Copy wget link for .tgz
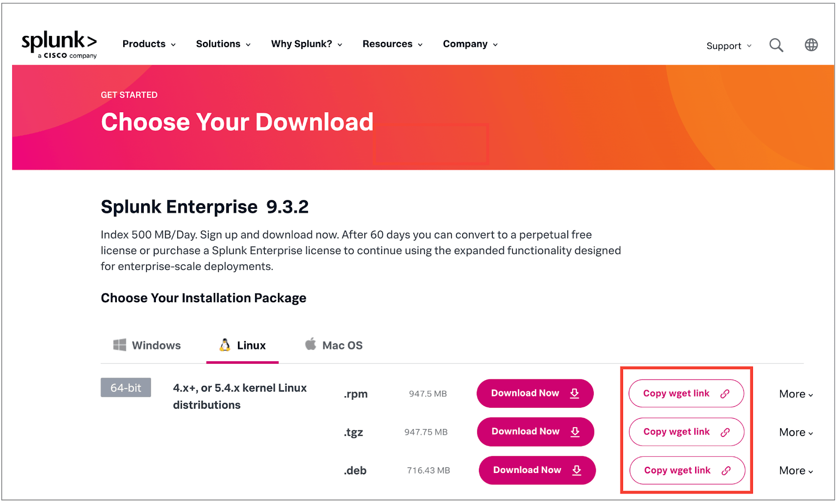 687,432
